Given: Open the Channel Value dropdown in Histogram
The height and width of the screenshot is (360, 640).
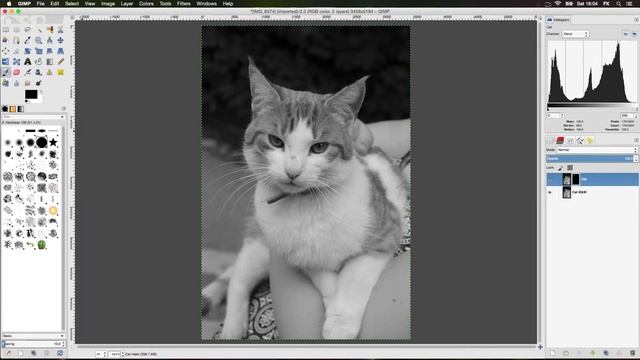Looking at the screenshot, I should coord(576,34).
